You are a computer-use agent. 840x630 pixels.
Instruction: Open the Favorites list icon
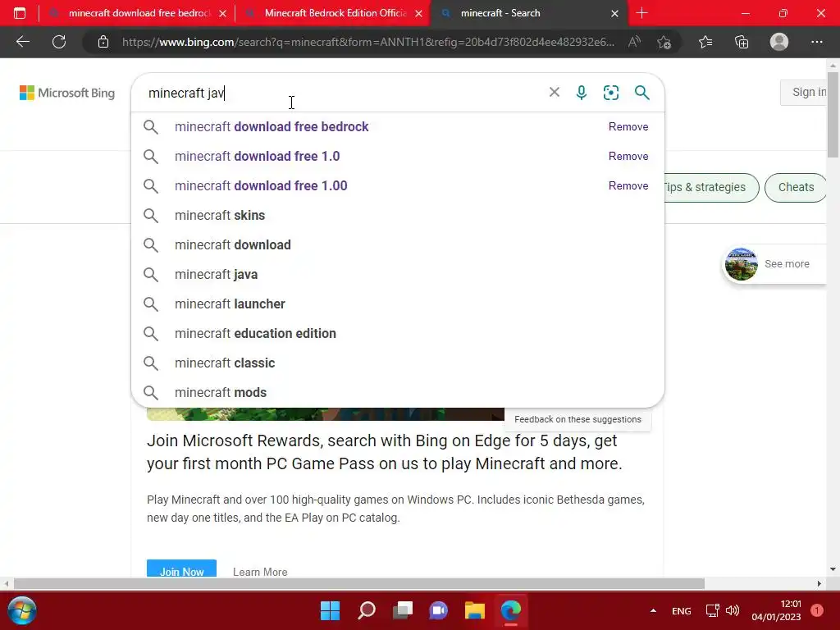click(705, 42)
